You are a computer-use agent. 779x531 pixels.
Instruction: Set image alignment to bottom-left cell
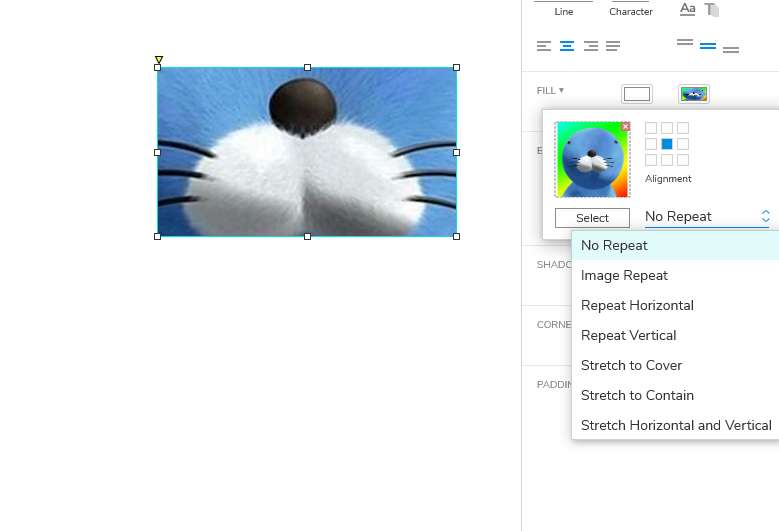tap(651, 160)
